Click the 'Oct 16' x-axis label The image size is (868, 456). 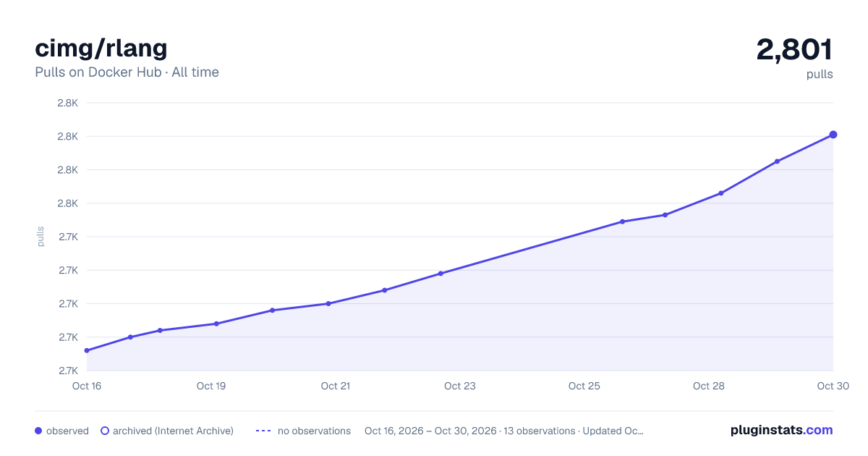coord(87,386)
